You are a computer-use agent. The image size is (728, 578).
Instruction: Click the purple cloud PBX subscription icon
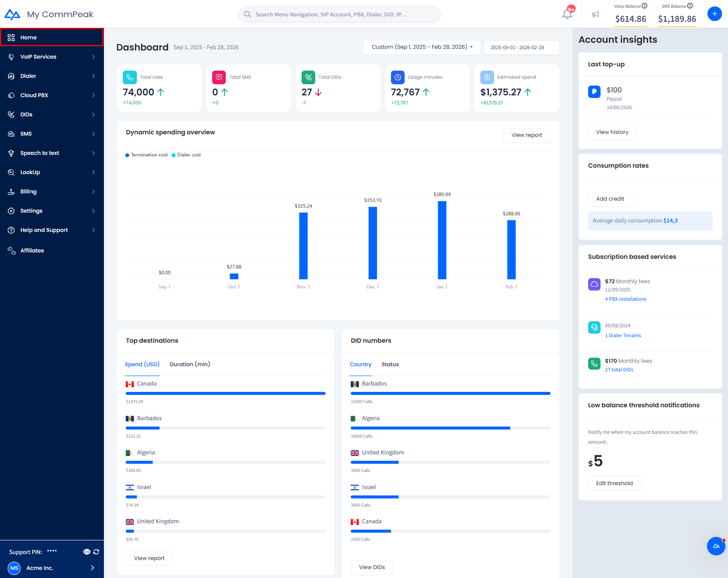click(594, 284)
